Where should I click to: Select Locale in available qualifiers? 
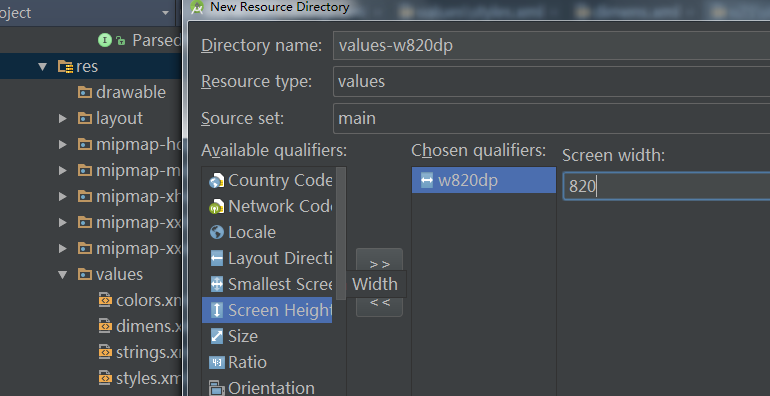pos(267,232)
